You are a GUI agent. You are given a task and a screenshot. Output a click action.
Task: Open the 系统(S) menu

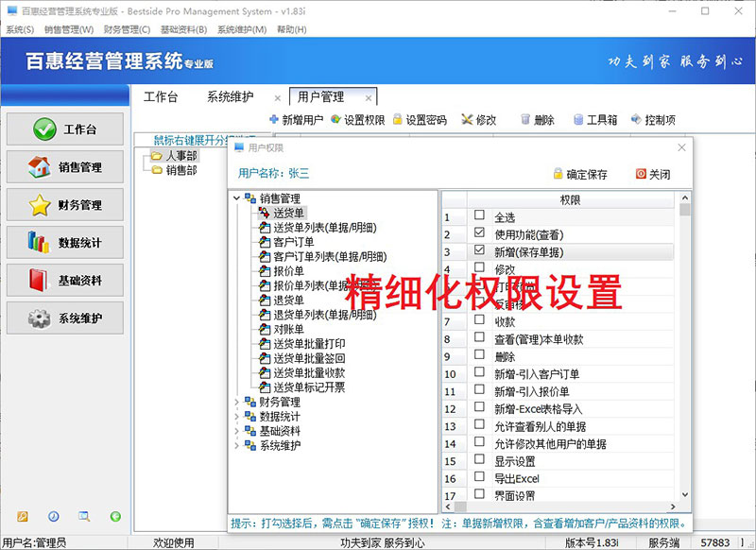pos(20,29)
